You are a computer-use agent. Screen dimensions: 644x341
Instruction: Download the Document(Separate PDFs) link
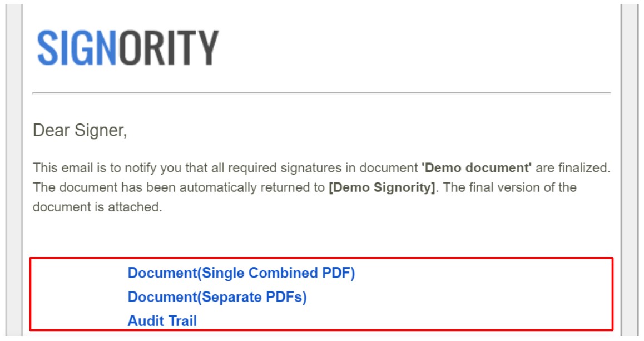pyautogui.click(x=217, y=296)
